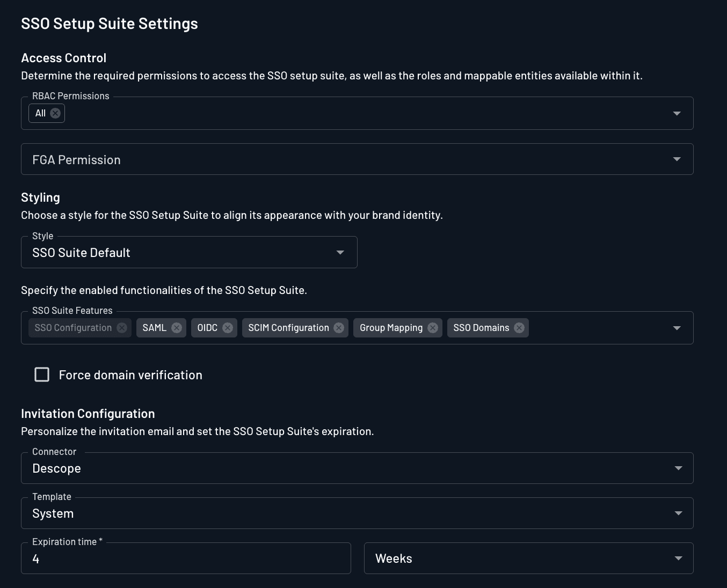Expand the SSO Suite Features dropdown
The width and height of the screenshot is (727, 588).
677,327
